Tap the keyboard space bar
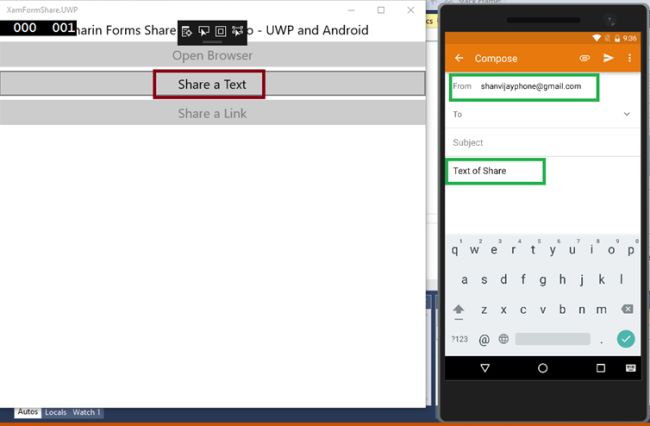 pos(553,339)
